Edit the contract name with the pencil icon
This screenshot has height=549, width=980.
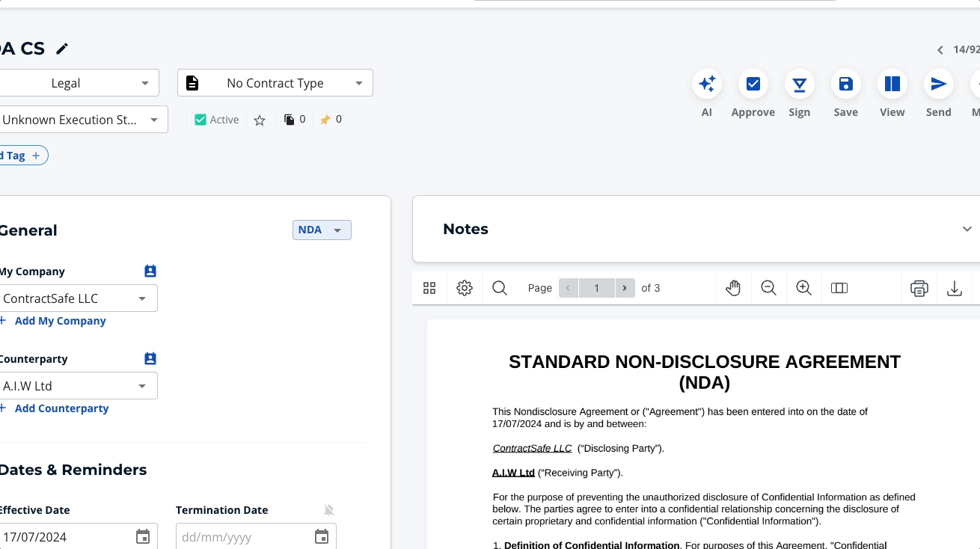click(x=61, y=48)
